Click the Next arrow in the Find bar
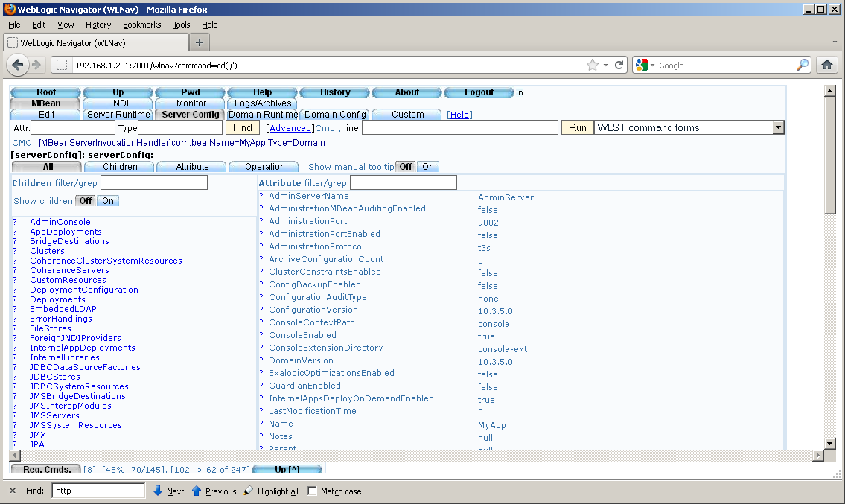Image resolution: width=845 pixels, height=504 pixels. point(158,491)
